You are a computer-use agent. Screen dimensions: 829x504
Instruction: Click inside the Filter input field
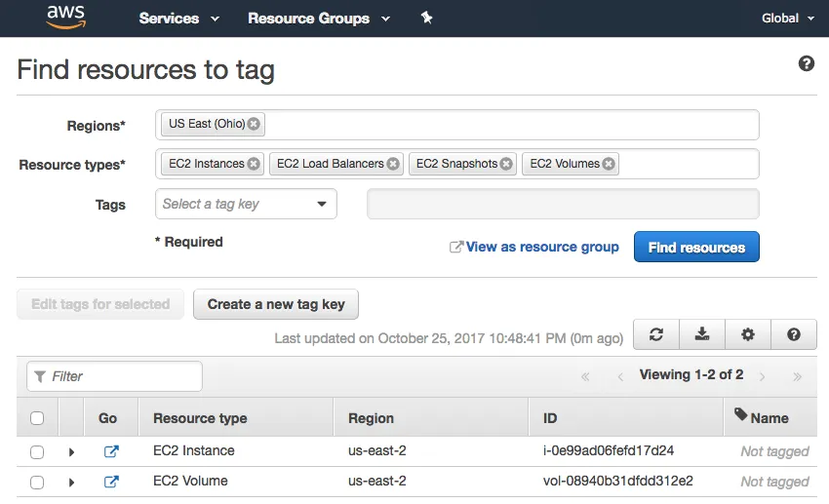tap(122, 376)
